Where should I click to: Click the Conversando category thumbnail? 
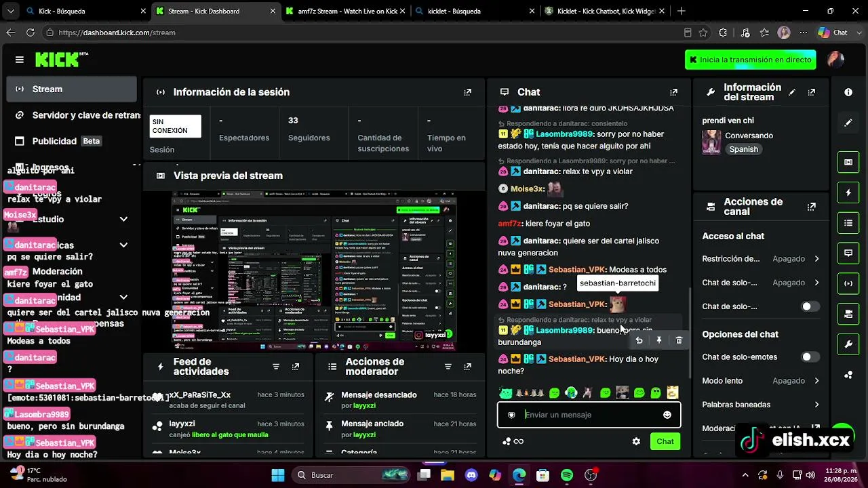pos(711,142)
